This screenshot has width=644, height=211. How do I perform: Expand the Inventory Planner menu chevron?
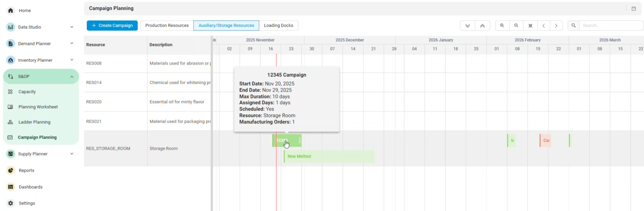pyautogui.click(x=72, y=60)
